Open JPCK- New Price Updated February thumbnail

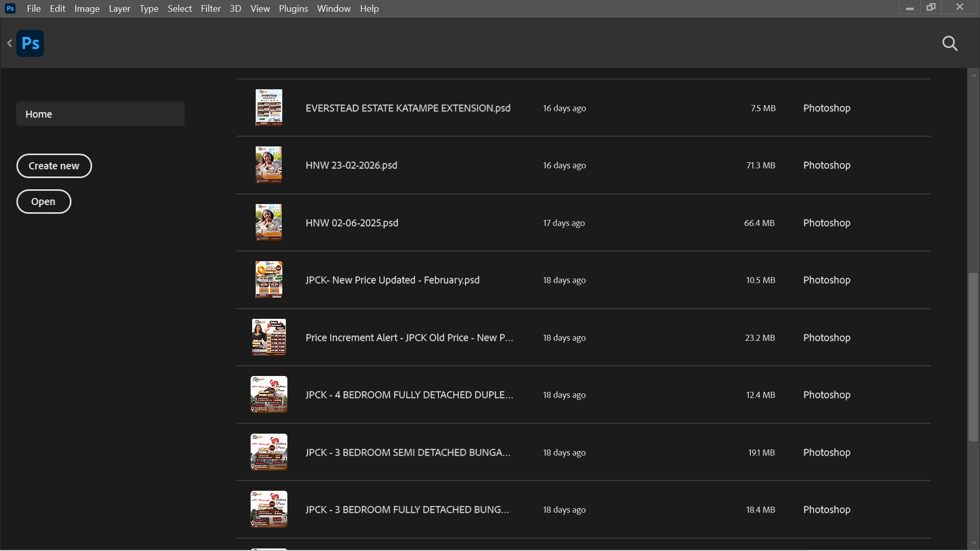(x=269, y=280)
